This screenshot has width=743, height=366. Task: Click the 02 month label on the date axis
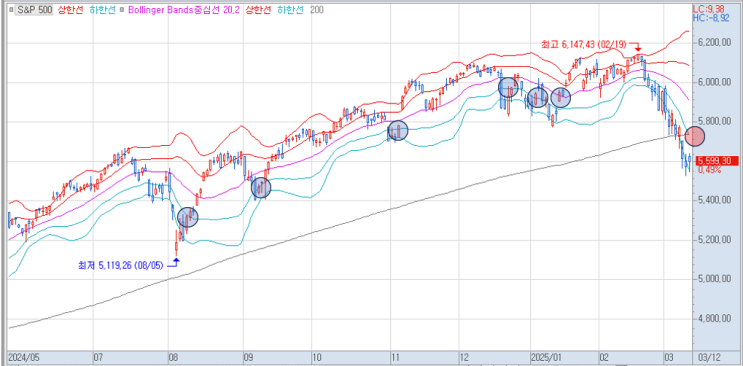pos(605,357)
